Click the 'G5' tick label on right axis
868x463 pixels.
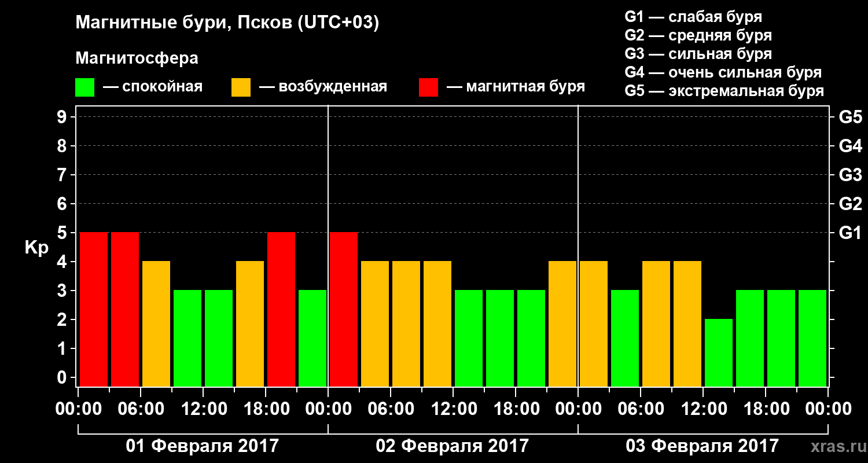(851, 117)
